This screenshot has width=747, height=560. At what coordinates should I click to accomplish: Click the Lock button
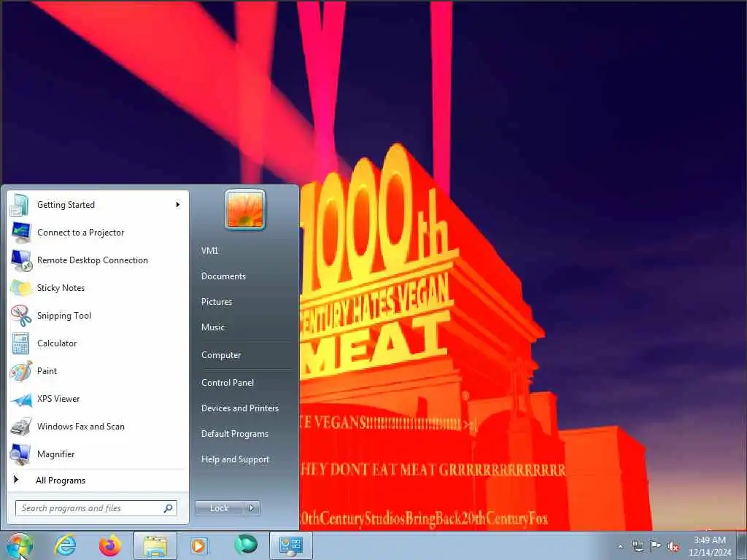coord(219,508)
